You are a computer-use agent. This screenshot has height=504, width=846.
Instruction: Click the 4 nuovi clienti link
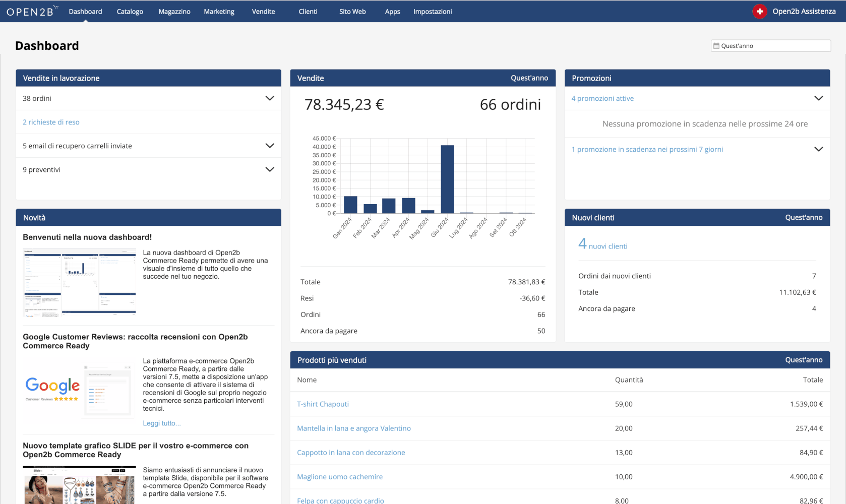click(x=602, y=244)
